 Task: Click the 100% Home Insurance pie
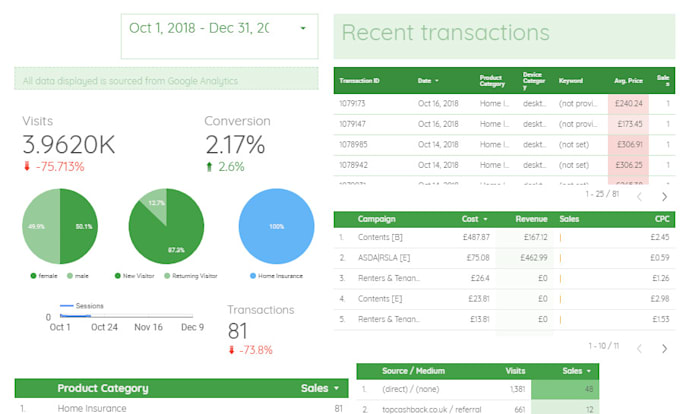click(x=276, y=226)
